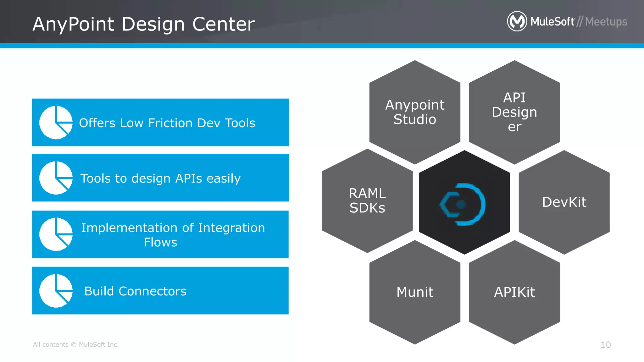Click pie chart icon beside Tools to design
This screenshot has width=644, height=362.
pos(56,178)
